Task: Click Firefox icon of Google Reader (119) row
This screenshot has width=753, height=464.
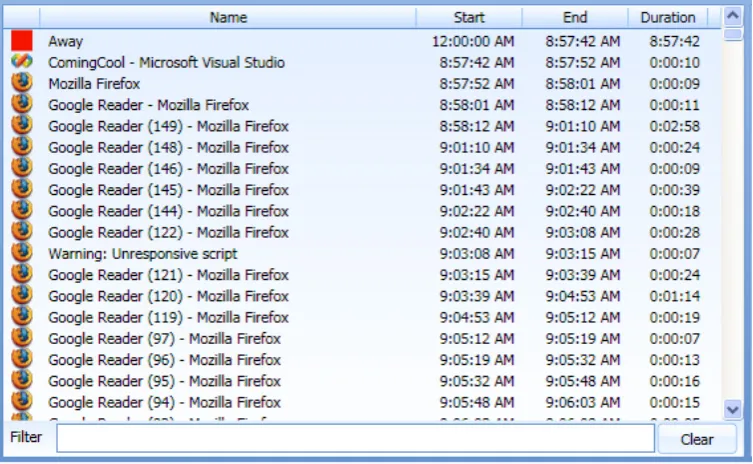Action: [22, 316]
